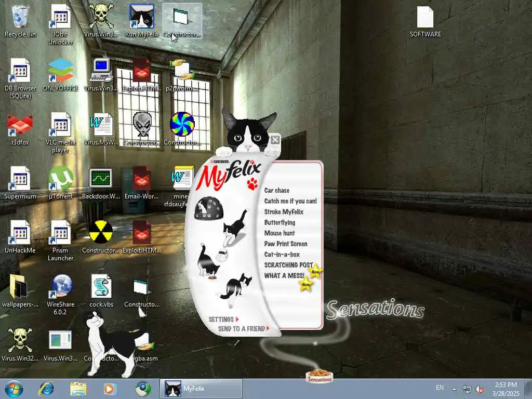Click the UnHackMe shortcut
This screenshot has height=399, width=532.
20,237
